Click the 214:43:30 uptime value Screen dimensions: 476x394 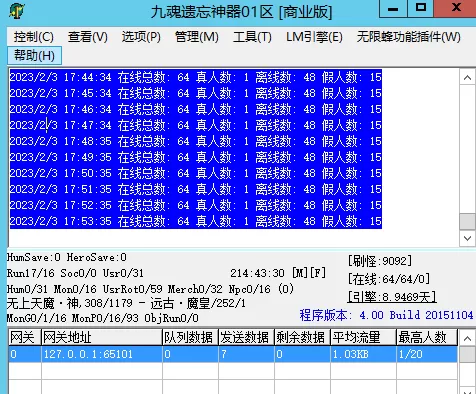click(257, 273)
